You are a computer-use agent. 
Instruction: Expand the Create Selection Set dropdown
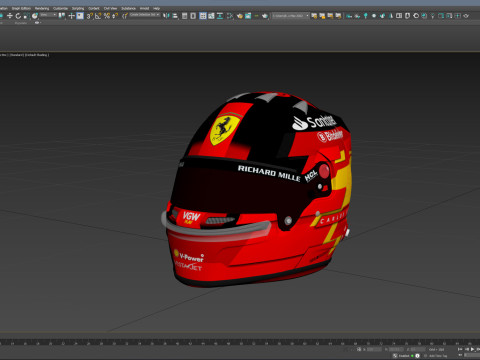145,15
